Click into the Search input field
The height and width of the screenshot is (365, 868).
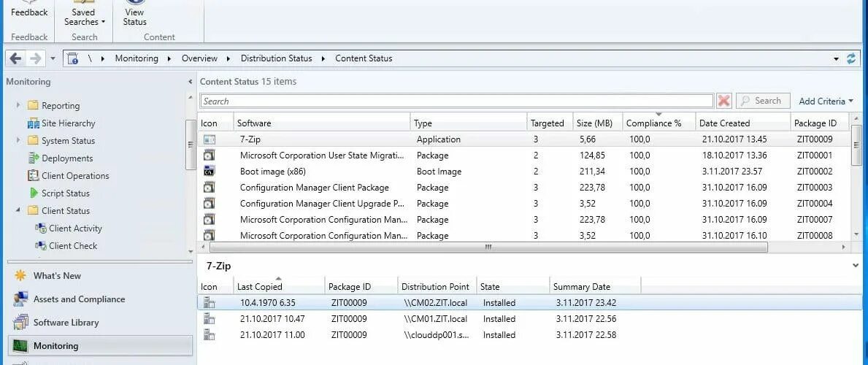[457, 101]
